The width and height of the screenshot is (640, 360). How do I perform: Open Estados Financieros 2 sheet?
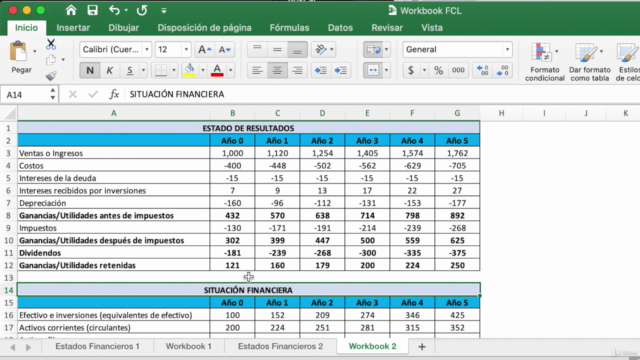click(280, 346)
